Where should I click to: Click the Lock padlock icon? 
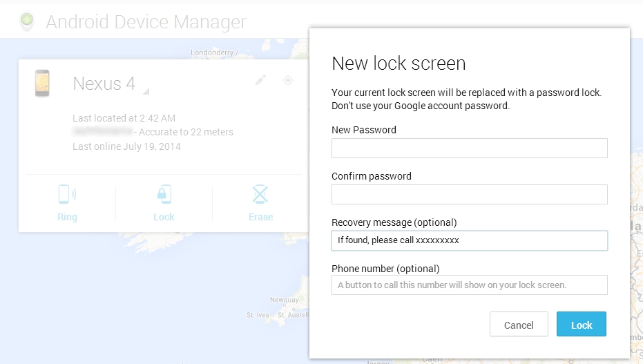pyautogui.click(x=164, y=194)
